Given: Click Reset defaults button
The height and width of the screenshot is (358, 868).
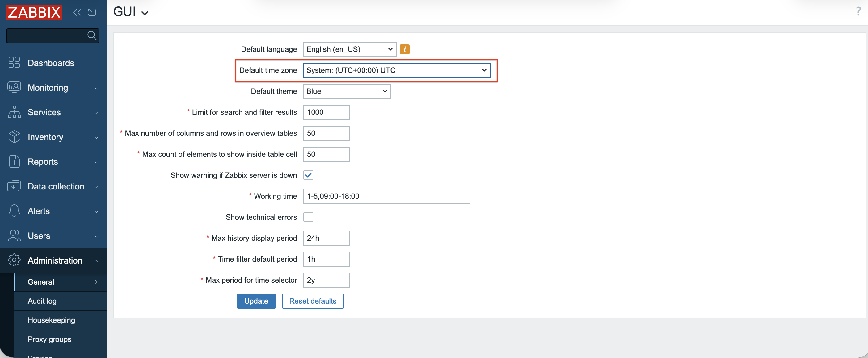Looking at the screenshot, I should 312,301.
